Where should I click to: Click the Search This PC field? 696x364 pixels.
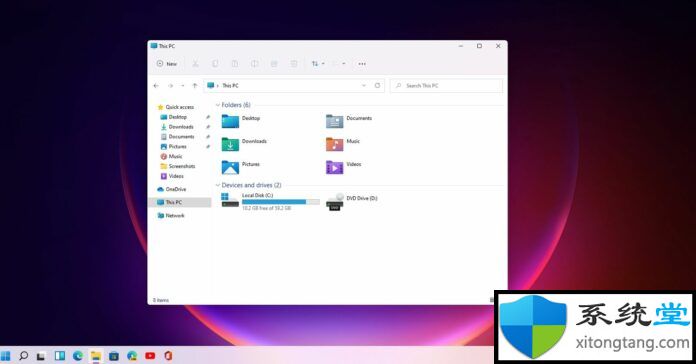coord(446,86)
